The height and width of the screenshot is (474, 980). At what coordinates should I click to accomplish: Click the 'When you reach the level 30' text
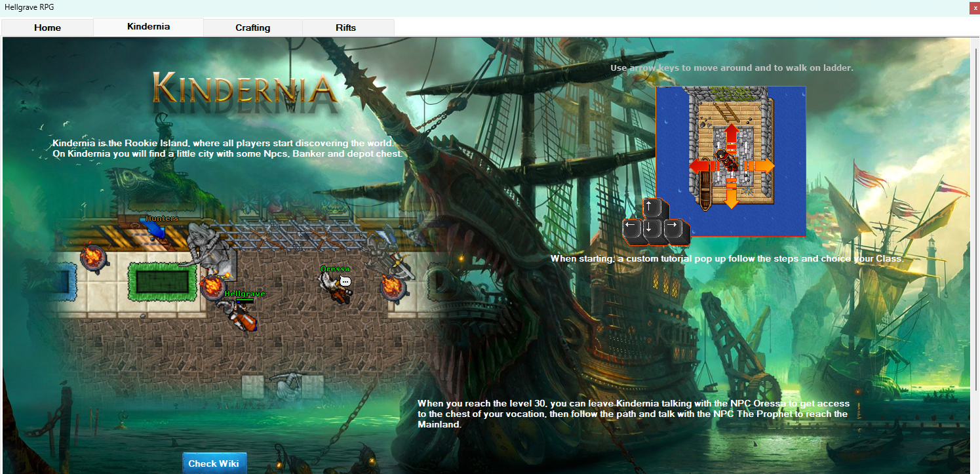pyautogui.click(x=633, y=414)
